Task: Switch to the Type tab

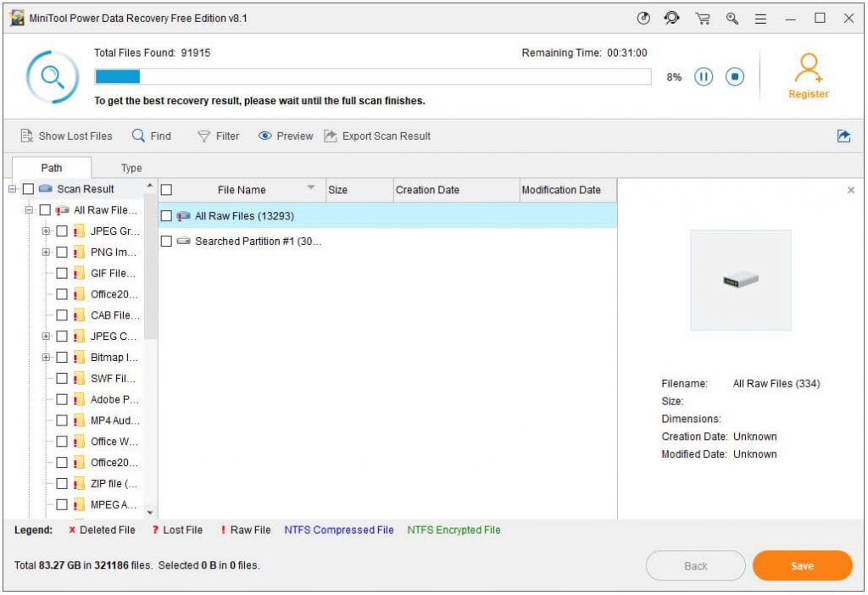Action: [x=131, y=168]
